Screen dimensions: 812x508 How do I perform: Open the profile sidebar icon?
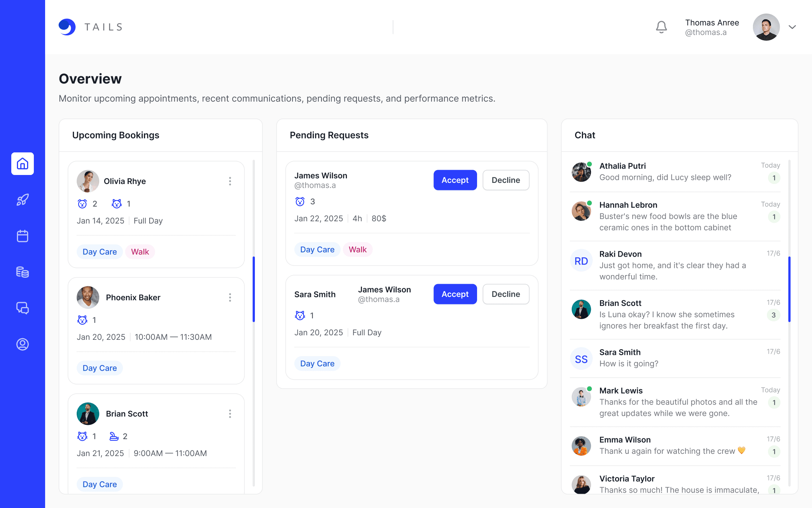point(23,344)
